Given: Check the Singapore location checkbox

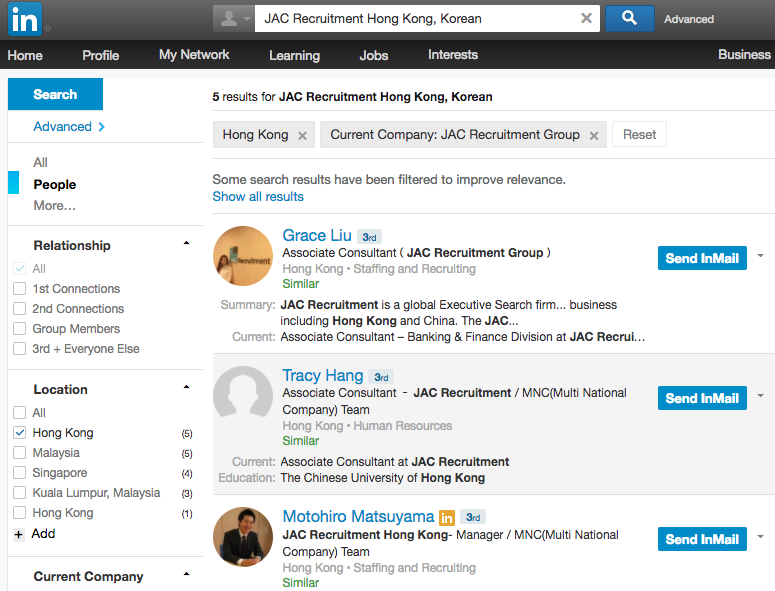Looking at the screenshot, I should (x=19, y=473).
